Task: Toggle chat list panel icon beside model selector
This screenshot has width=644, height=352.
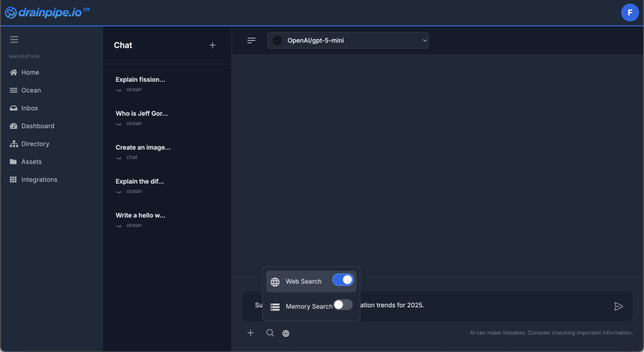Action: [x=252, y=40]
